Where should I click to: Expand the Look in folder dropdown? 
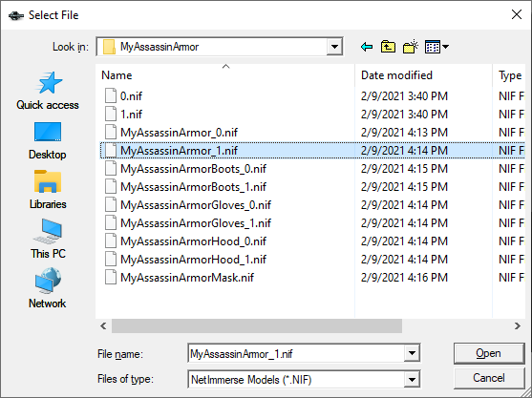click(334, 47)
